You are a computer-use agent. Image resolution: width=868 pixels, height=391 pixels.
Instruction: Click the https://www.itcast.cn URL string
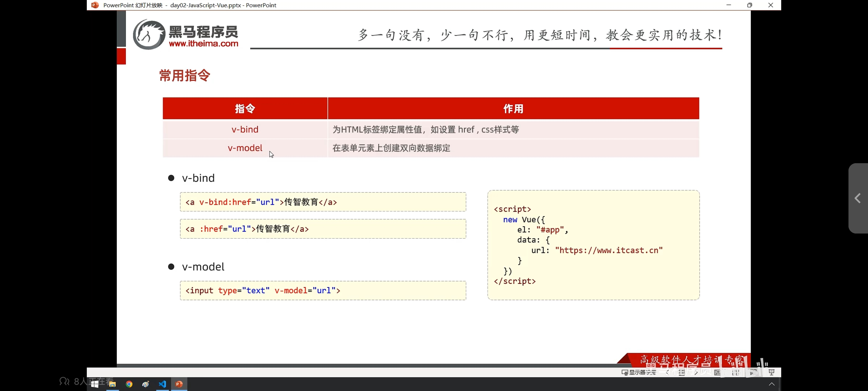pyautogui.click(x=609, y=250)
